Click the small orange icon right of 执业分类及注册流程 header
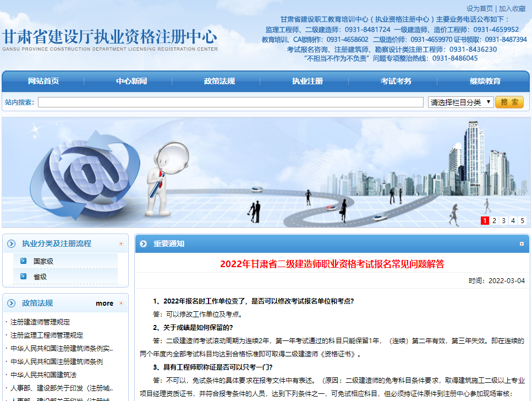Viewport: 532px width, 401px height. click(121, 243)
